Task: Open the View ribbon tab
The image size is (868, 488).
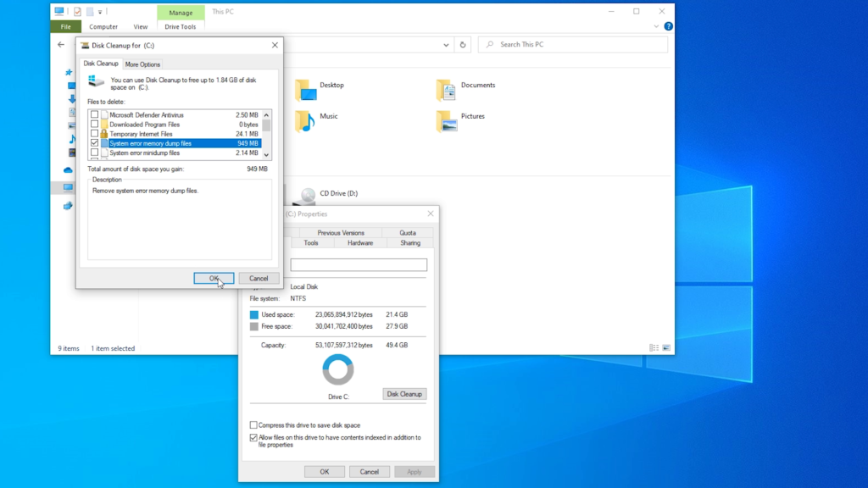Action: (x=141, y=26)
